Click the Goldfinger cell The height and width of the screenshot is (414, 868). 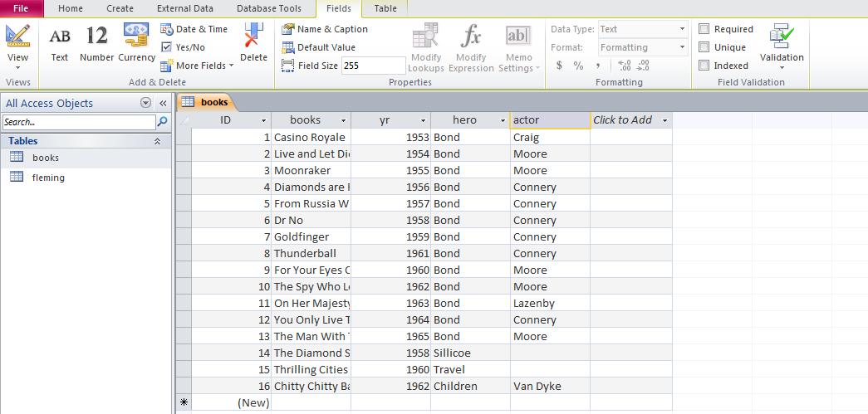point(311,236)
